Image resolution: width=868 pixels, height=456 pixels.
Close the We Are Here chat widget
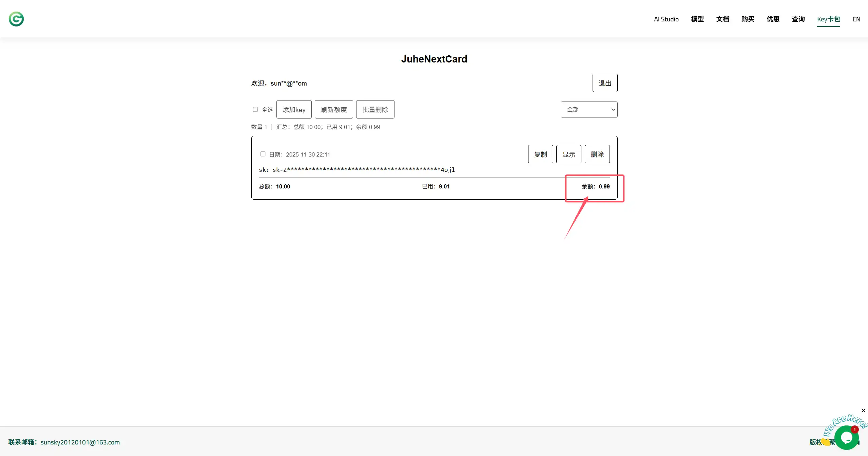point(863,411)
